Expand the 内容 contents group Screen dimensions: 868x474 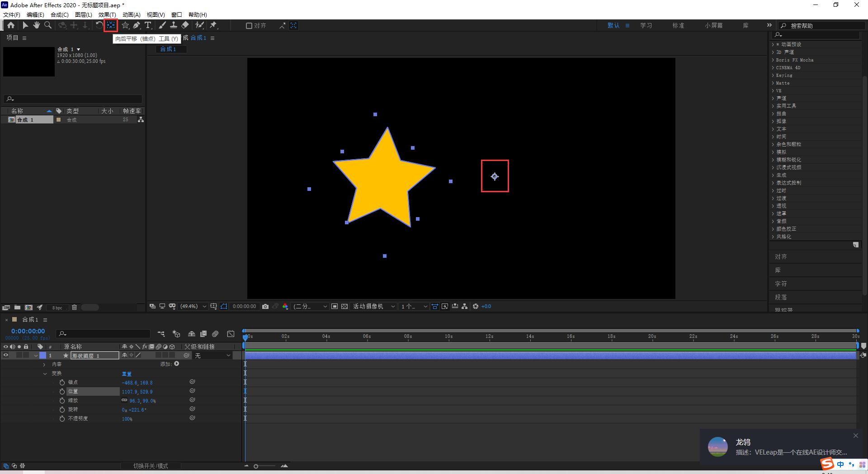pos(44,365)
